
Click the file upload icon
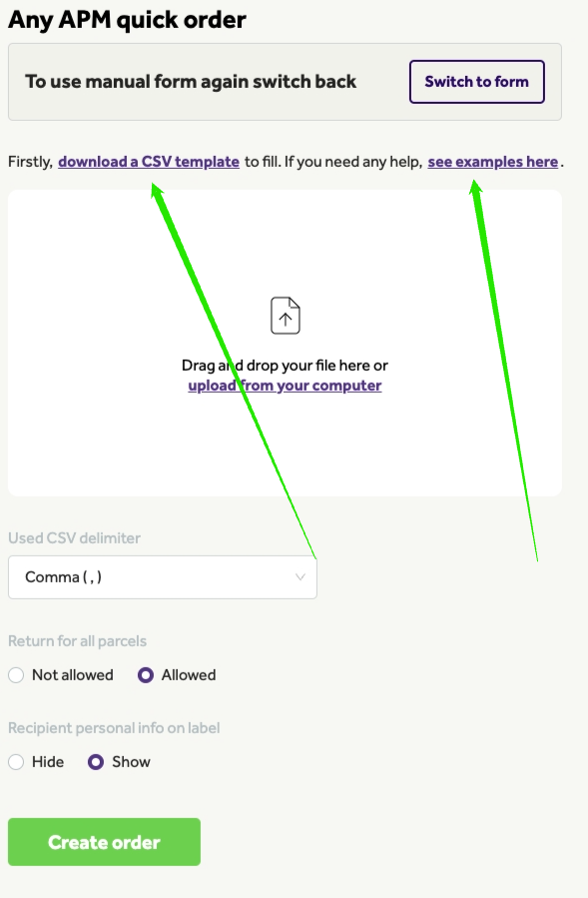tap(286, 316)
